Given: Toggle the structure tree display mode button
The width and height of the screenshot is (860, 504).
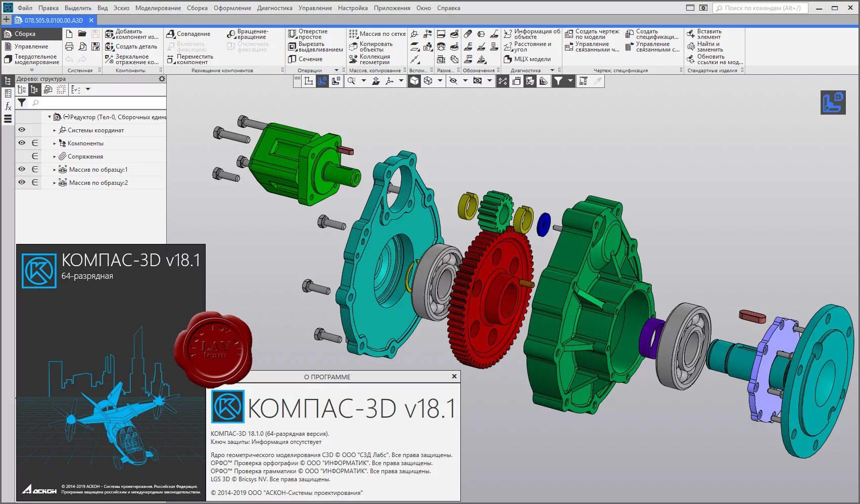Looking at the screenshot, I should (x=34, y=89).
